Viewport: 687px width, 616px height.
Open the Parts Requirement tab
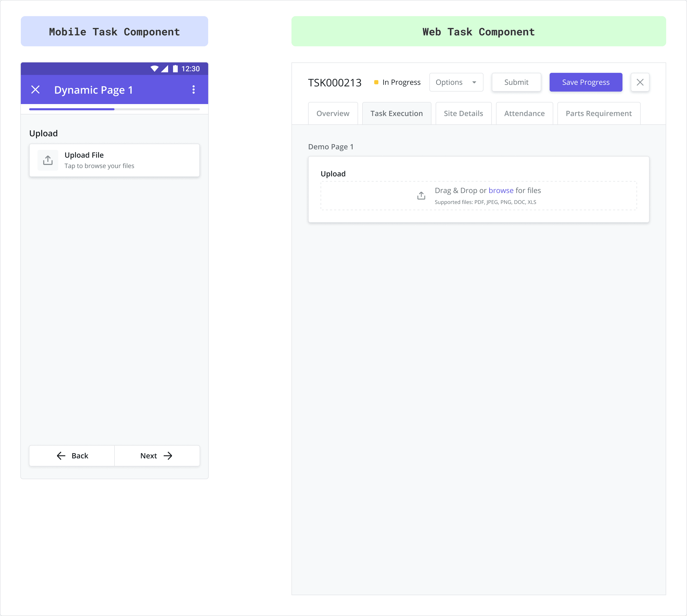(599, 113)
